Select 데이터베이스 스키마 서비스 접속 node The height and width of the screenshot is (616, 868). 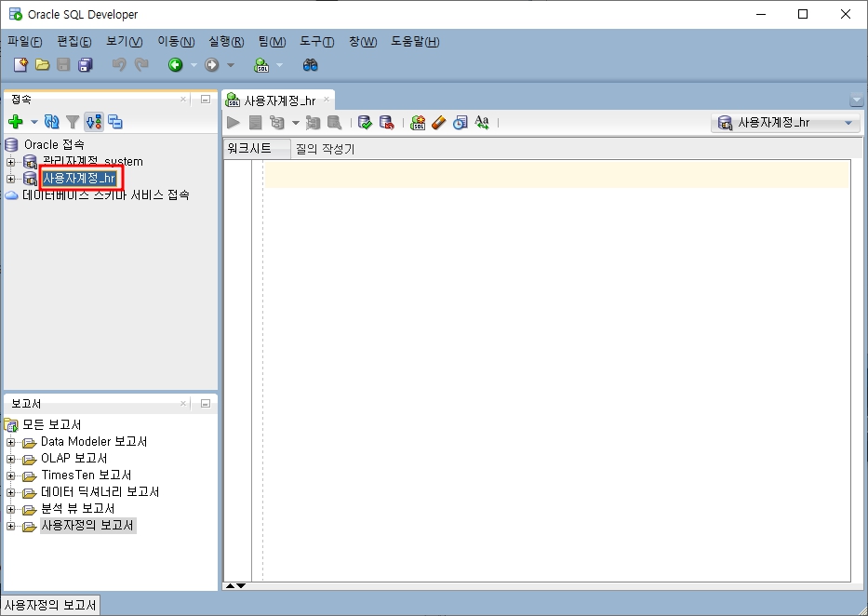106,194
